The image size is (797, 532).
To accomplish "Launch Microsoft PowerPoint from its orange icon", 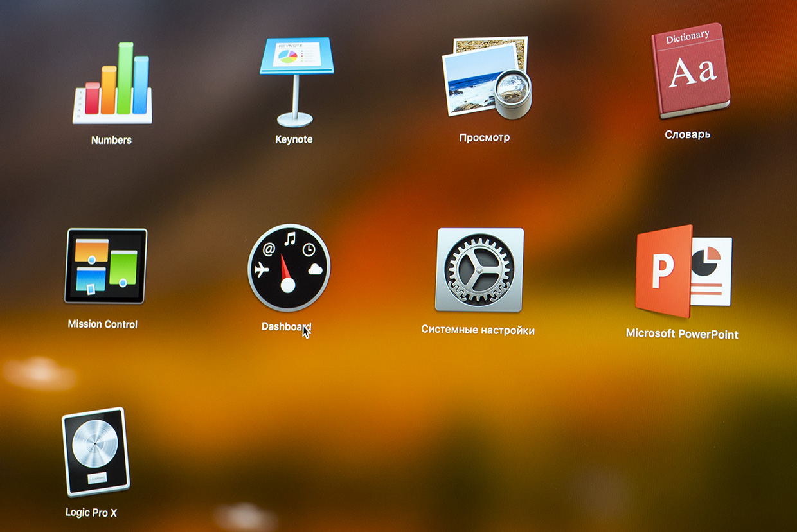I will tap(683, 271).
